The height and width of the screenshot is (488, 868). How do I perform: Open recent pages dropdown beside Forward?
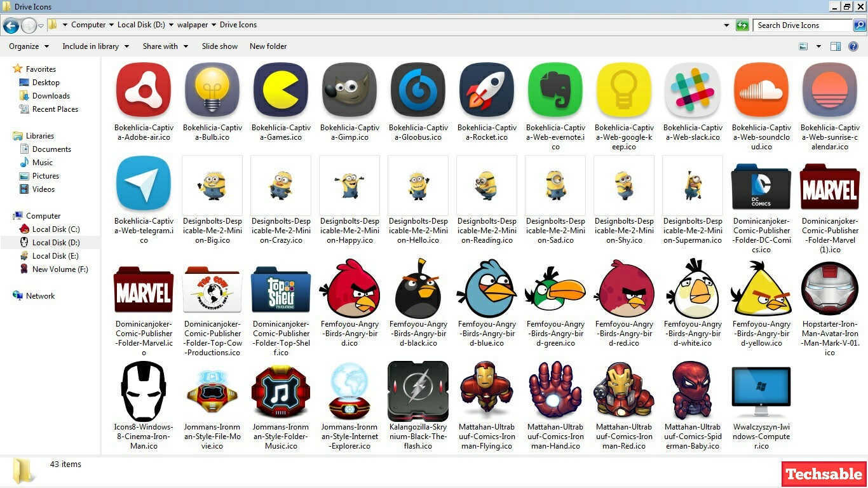41,25
